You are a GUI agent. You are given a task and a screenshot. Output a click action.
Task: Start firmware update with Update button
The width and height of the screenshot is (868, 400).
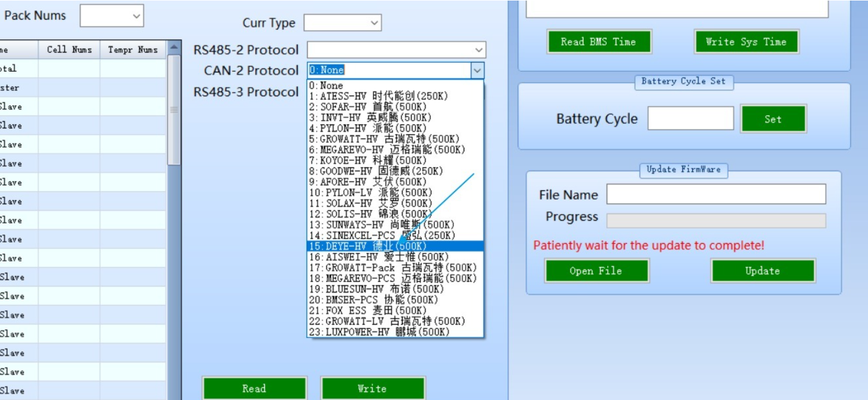point(763,271)
